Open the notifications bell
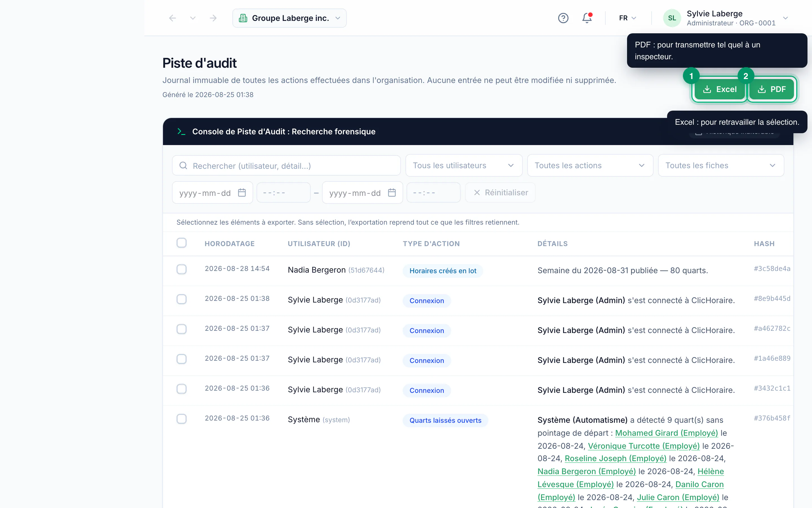The height and width of the screenshot is (508, 812). point(587,18)
